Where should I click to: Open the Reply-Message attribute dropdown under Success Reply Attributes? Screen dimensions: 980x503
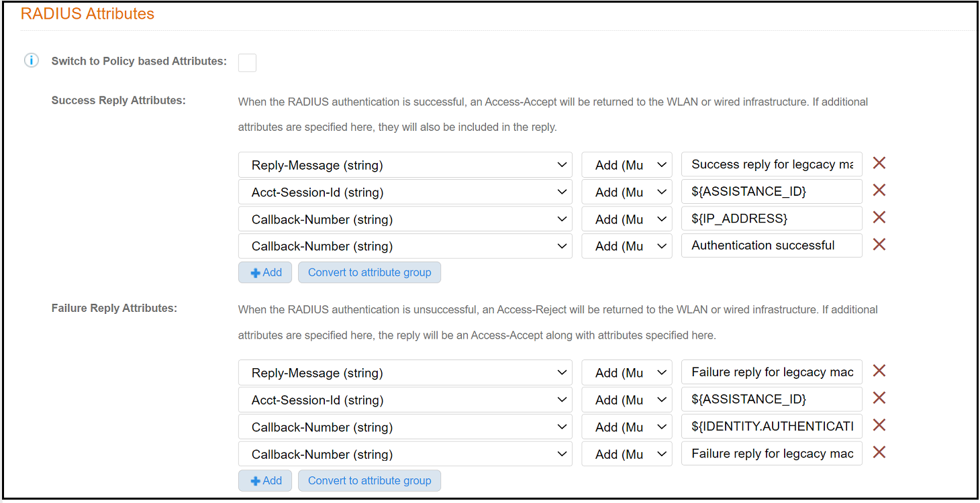(405, 165)
